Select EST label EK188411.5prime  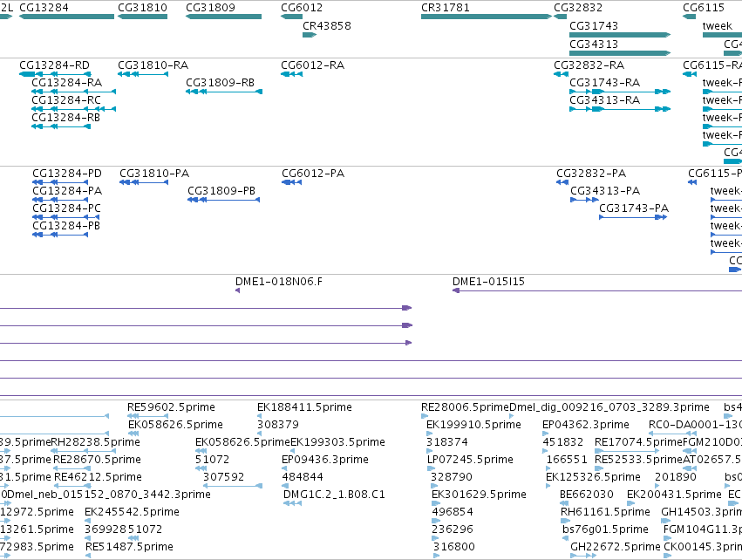pyautogui.click(x=304, y=407)
